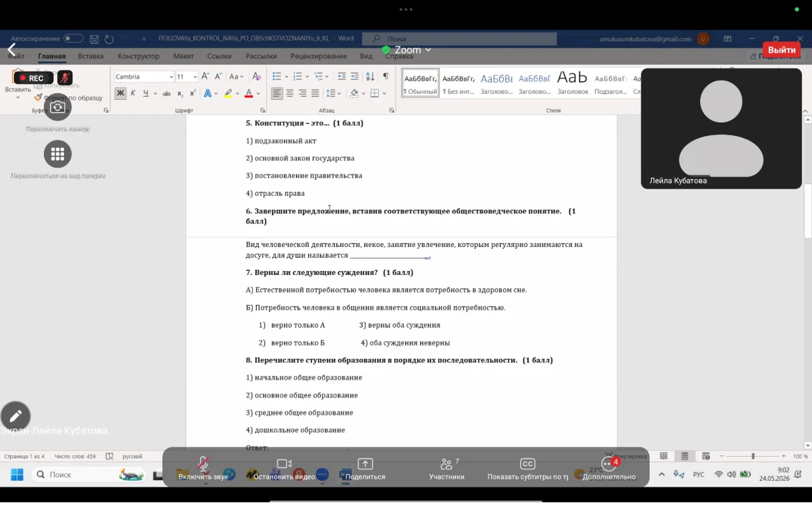
Task: Click the center alignment icon
Action: (290, 93)
